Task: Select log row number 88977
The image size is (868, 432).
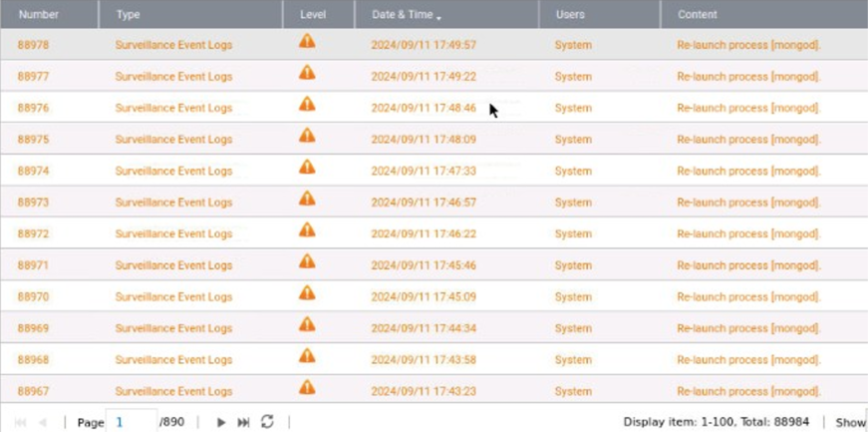Action: (33, 77)
